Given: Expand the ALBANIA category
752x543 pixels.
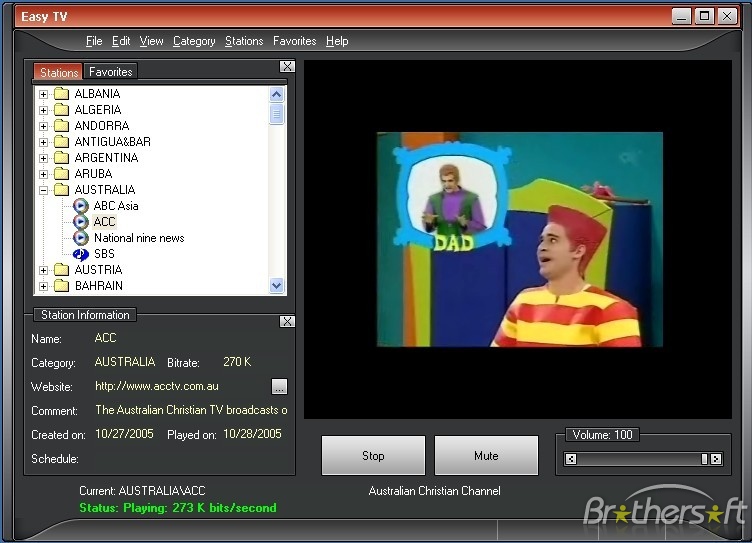Looking at the screenshot, I should point(44,94).
